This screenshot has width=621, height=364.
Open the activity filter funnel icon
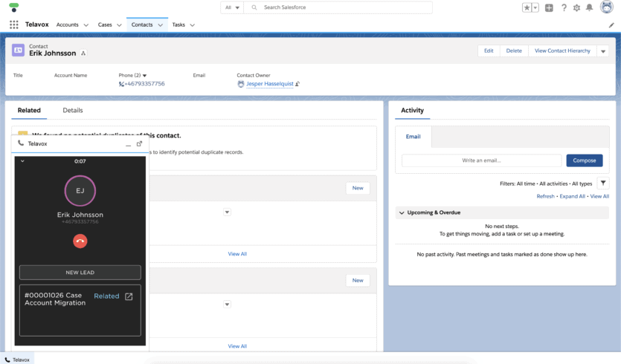603,183
